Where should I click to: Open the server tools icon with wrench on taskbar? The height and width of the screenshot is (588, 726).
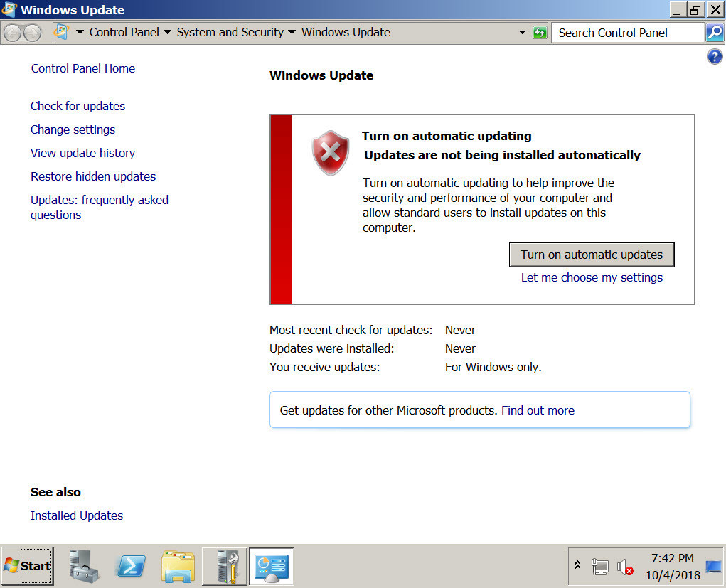pyautogui.click(x=225, y=566)
